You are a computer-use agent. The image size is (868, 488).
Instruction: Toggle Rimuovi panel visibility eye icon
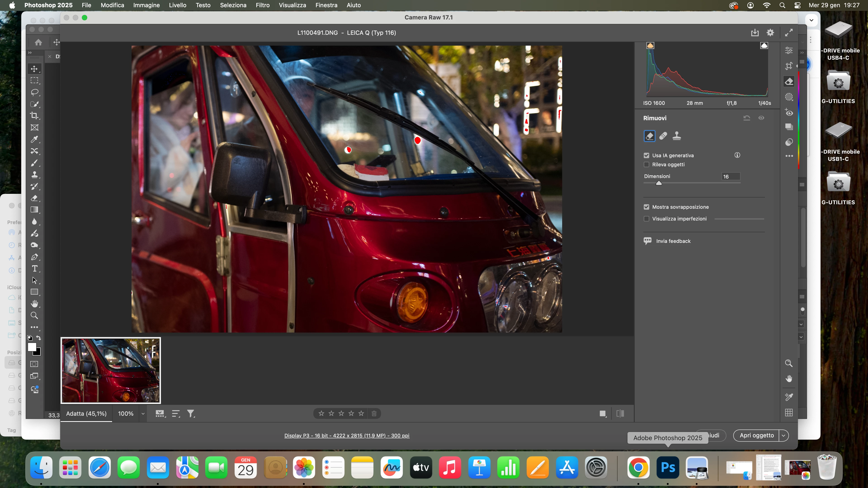(x=761, y=118)
